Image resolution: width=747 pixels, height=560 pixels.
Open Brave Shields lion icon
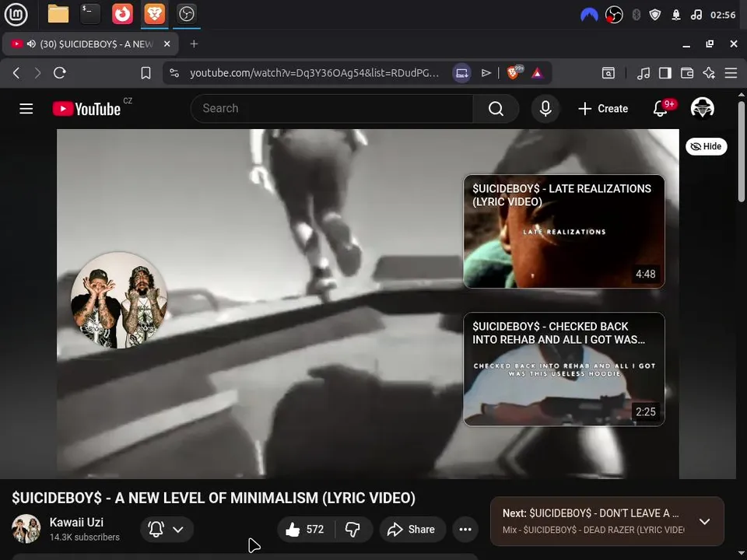tap(514, 72)
